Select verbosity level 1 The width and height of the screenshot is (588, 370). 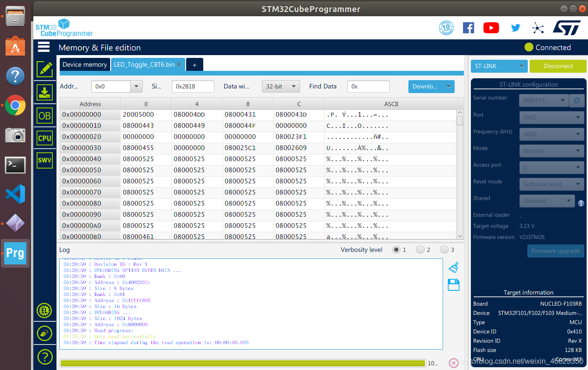[x=396, y=250]
